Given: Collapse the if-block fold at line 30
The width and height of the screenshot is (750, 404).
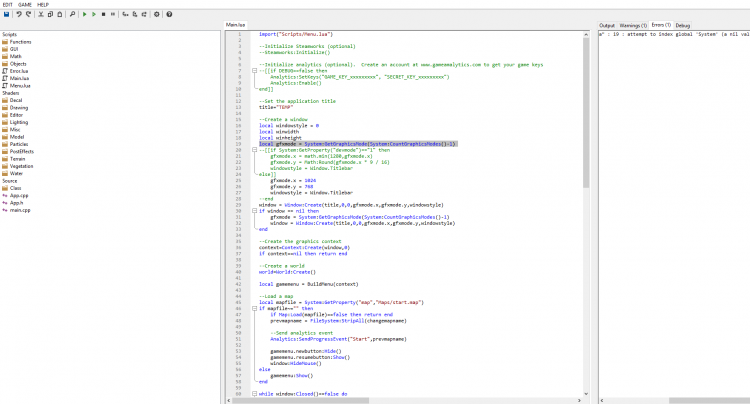Looking at the screenshot, I should pyautogui.click(x=252, y=211).
